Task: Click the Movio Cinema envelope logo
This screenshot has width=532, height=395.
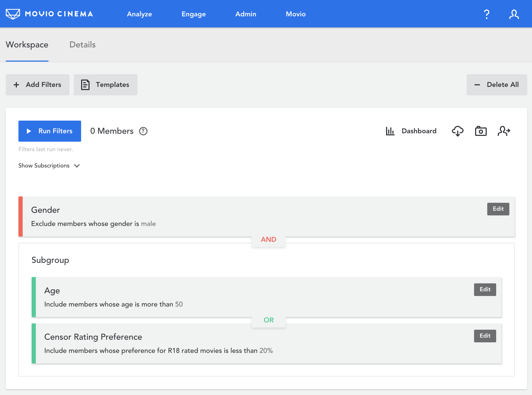Action: point(13,14)
